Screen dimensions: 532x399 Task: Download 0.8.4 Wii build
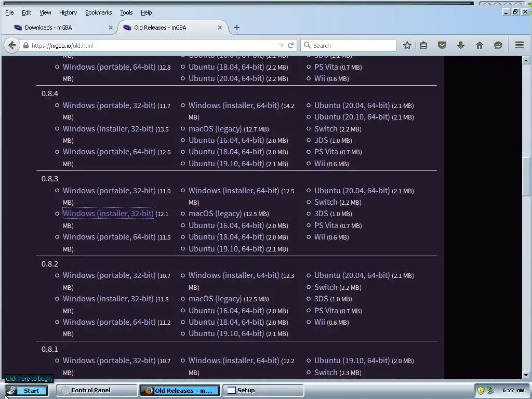pos(320,164)
